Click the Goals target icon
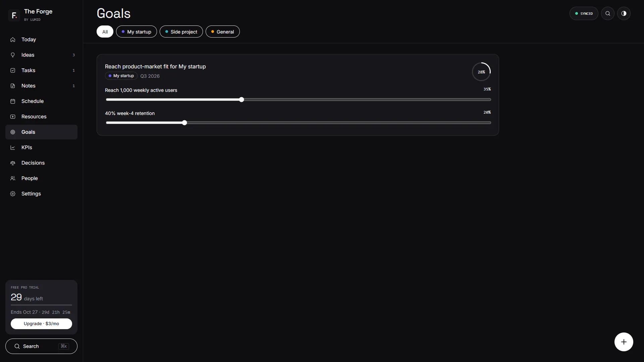This screenshot has height=362, width=644. [13, 132]
